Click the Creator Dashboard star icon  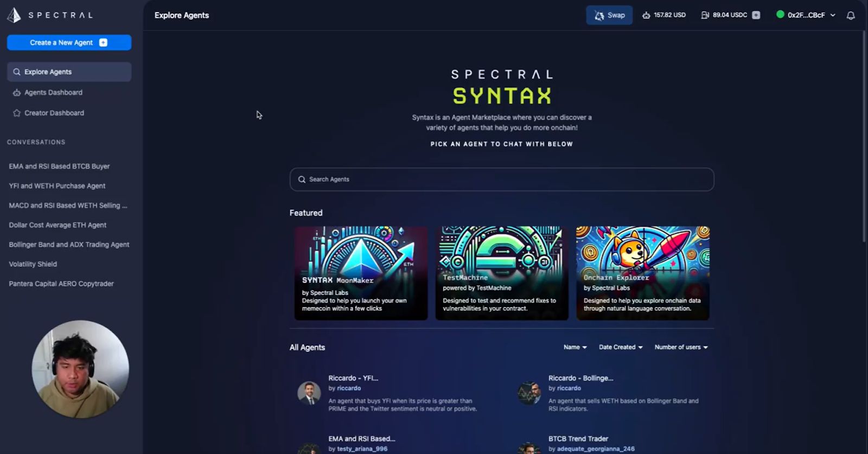[x=17, y=113]
